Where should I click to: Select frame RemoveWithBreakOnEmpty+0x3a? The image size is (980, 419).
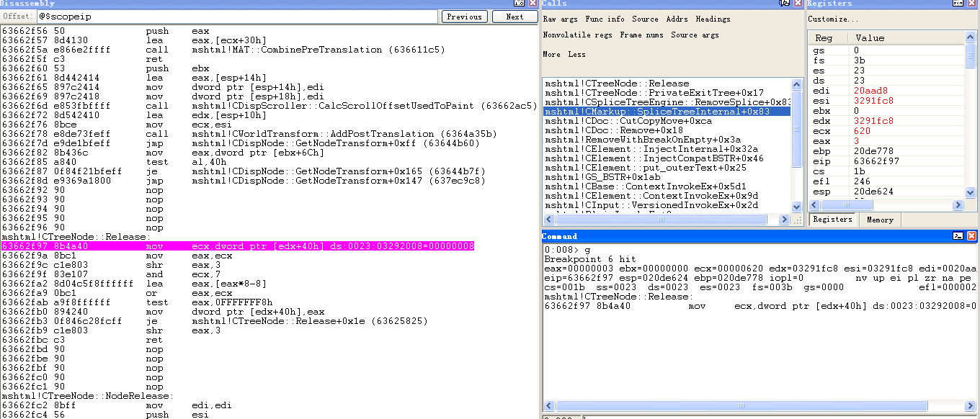tap(667, 140)
